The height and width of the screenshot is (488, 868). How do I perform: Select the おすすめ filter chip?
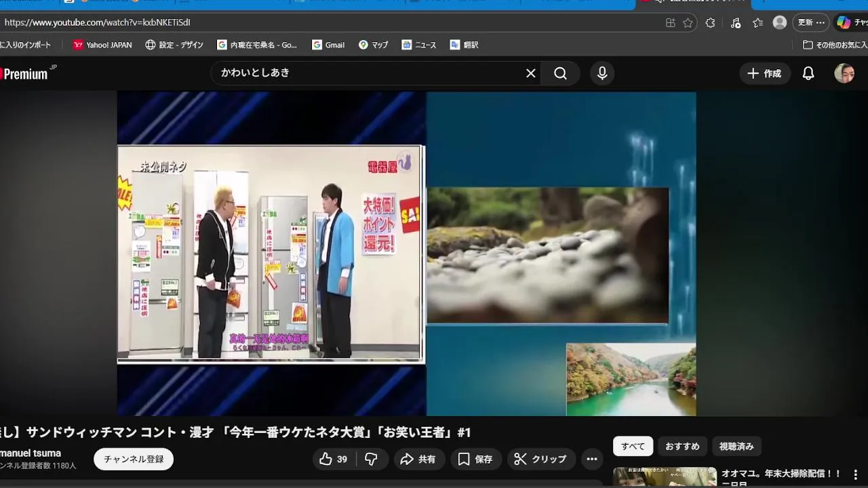(x=682, y=446)
